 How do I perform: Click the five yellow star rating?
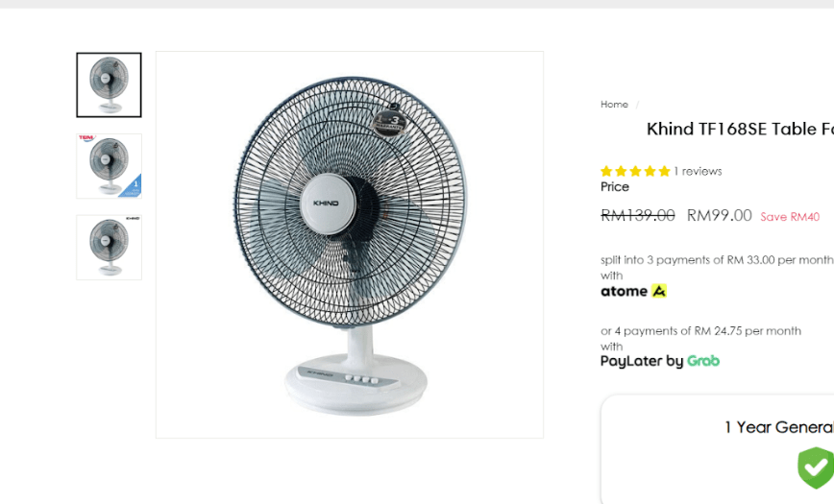(635, 171)
